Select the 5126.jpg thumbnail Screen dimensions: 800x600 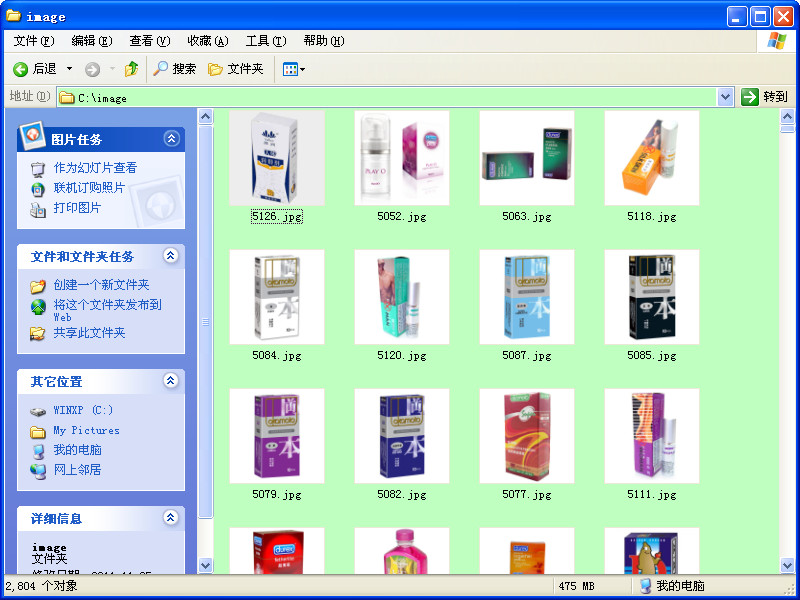[277, 158]
